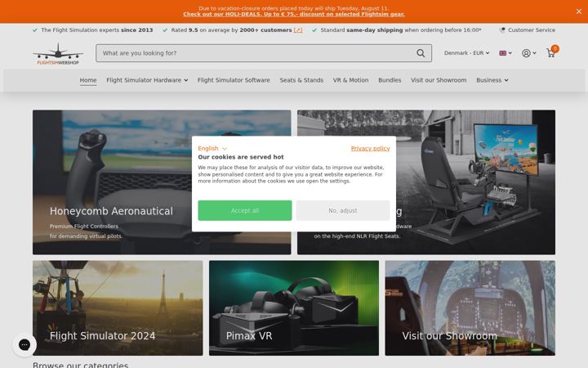Open Seats & Stands menu item
Screen dimensions: 588x368
pyautogui.click(x=301, y=80)
